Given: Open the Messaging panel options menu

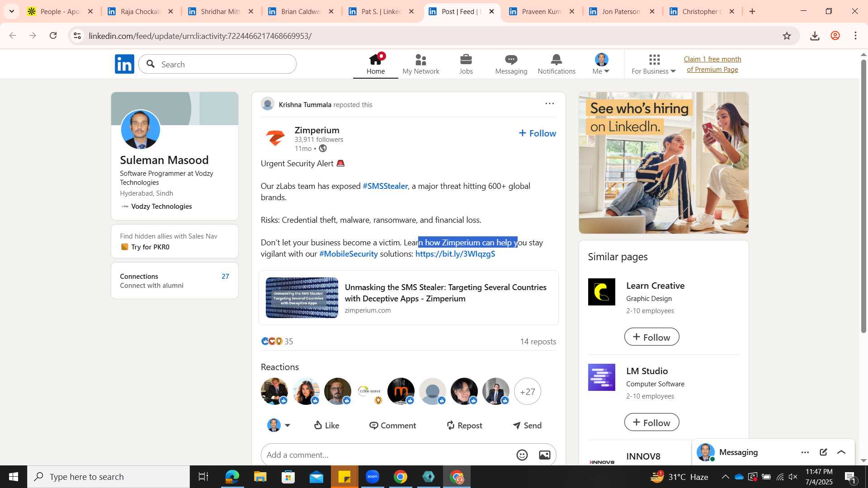Looking at the screenshot, I should click(x=805, y=452).
